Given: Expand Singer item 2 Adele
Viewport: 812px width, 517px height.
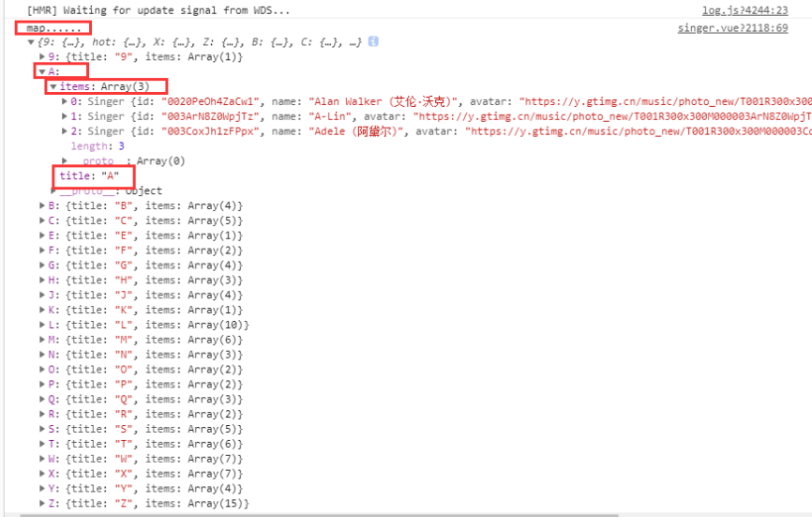Looking at the screenshot, I should [64, 131].
